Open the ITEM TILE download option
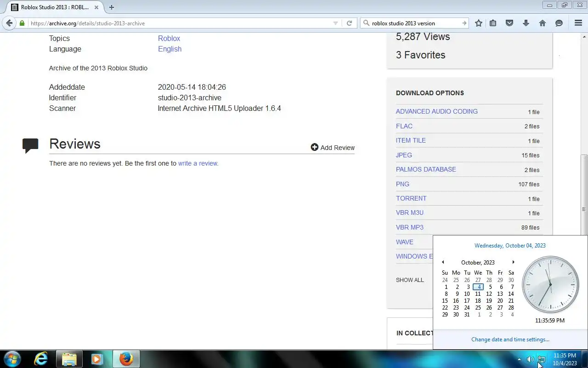The height and width of the screenshot is (368, 588). tap(411, 140)
